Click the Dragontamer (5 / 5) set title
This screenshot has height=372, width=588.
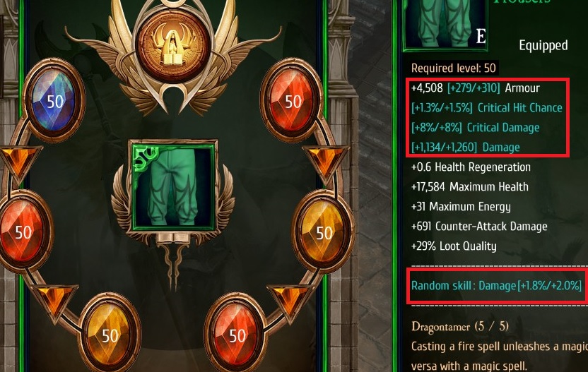point(460,326)
